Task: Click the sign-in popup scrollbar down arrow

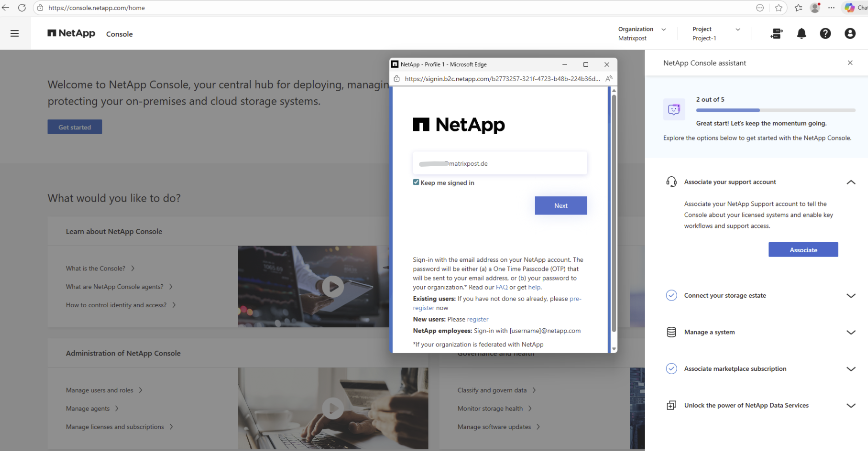Action: point(614,349)
